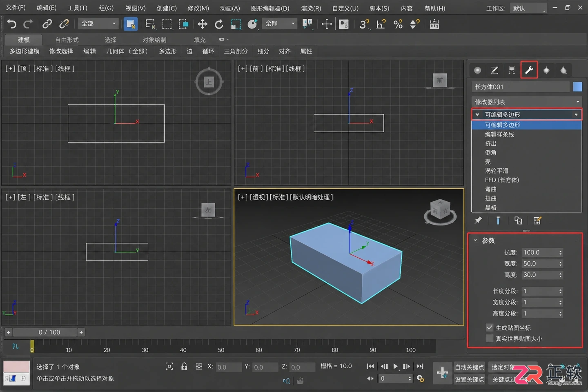
Task: Switch to the 对象绘制 ribbon tab
Action: (154, 40)
